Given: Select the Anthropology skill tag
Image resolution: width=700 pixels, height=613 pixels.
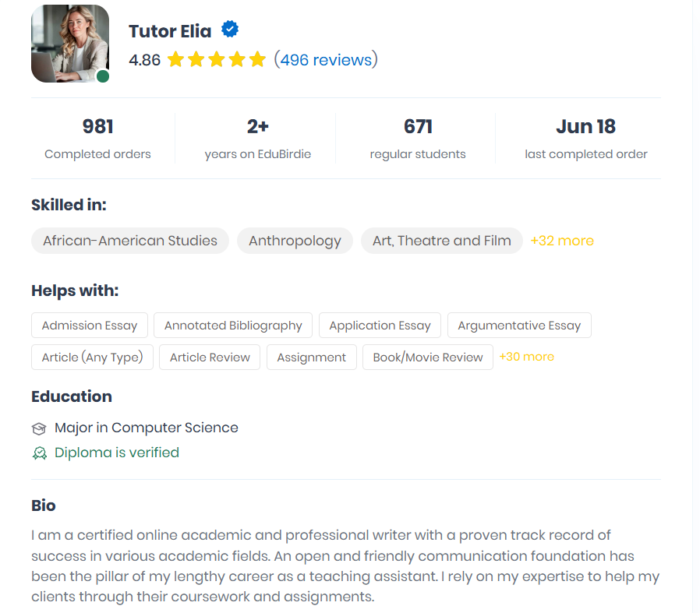Looking at the screenshot, I should pyautogui.click(x=295, y=241).
